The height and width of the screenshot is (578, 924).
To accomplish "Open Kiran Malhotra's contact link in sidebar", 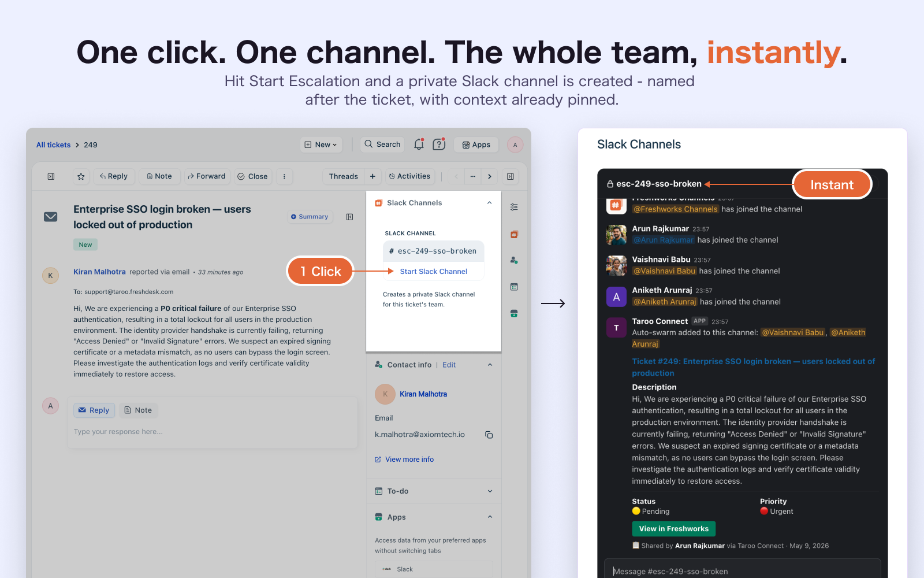I will point(423,394).
